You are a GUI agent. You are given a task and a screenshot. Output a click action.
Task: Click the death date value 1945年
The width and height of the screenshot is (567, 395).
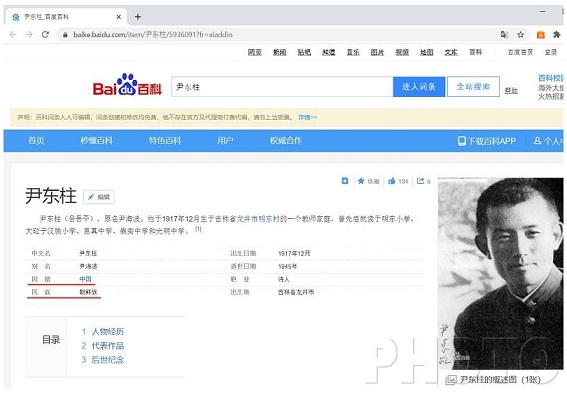pyautogui.click(x=287, y=266)
